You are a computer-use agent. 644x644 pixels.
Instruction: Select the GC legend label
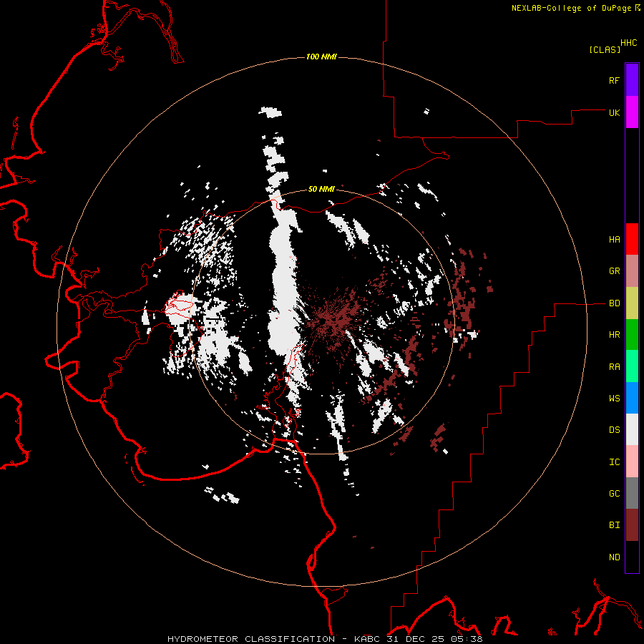pyautogui.click(x=614, y=493)
